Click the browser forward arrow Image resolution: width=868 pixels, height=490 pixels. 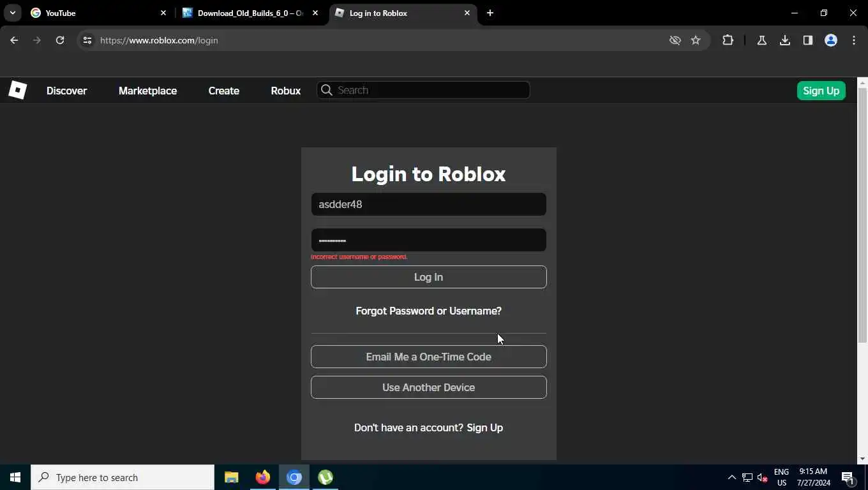tap(37, 40)
